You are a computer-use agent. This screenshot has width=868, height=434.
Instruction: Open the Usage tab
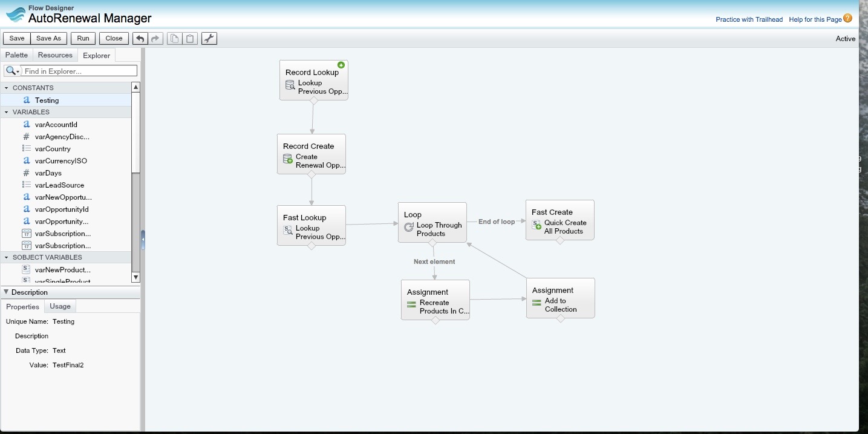[60, 306]
